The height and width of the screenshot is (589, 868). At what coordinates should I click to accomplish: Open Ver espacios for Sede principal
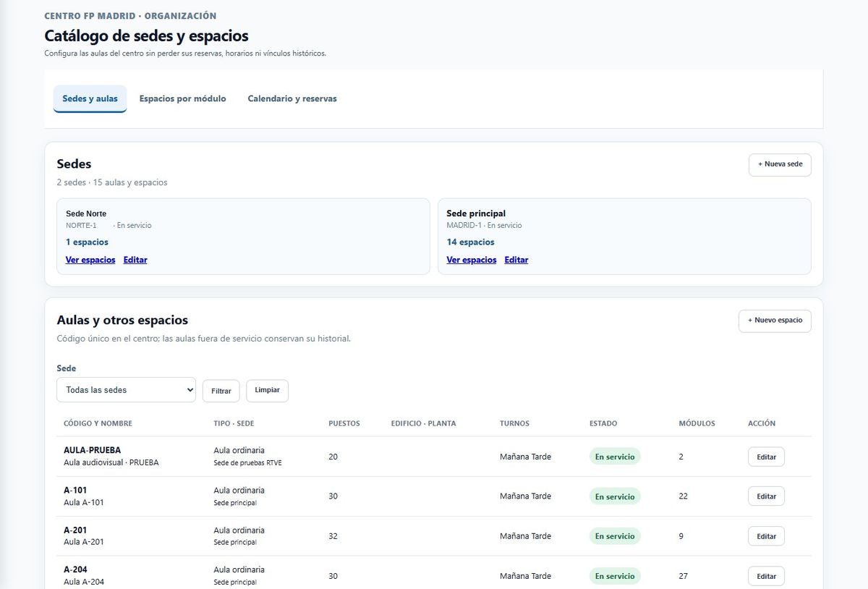point(472,260)
